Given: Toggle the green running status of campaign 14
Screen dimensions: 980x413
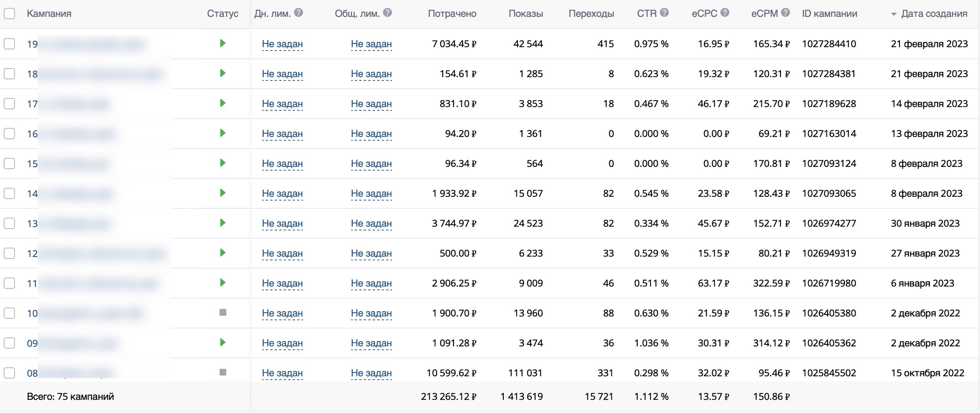Looking at the screenshot, I should click(223, 193).
